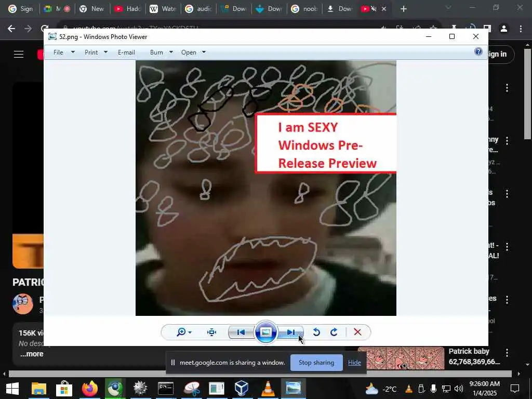The height and width of the screenshot is (399, 532).
Task: Expand the Burn dropdown arrow
Action: 171,52
